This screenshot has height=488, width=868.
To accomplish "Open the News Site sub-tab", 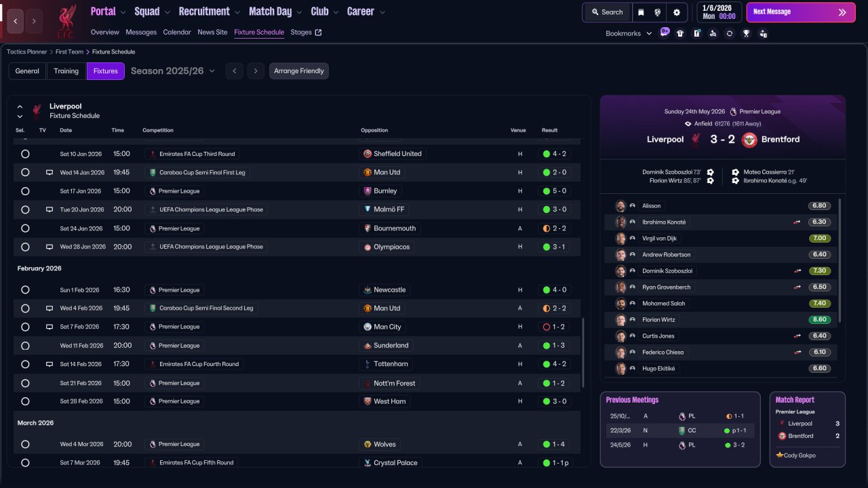I will (212, 33).
